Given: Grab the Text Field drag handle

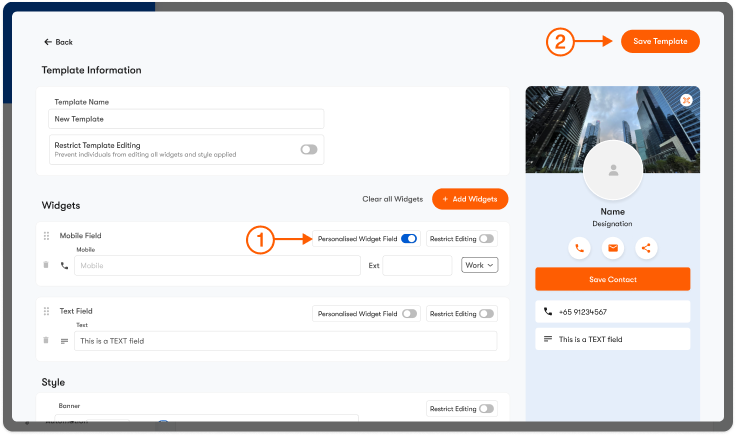Looking at the screenshot, I should pyautogui.click(x=46, y=312).
